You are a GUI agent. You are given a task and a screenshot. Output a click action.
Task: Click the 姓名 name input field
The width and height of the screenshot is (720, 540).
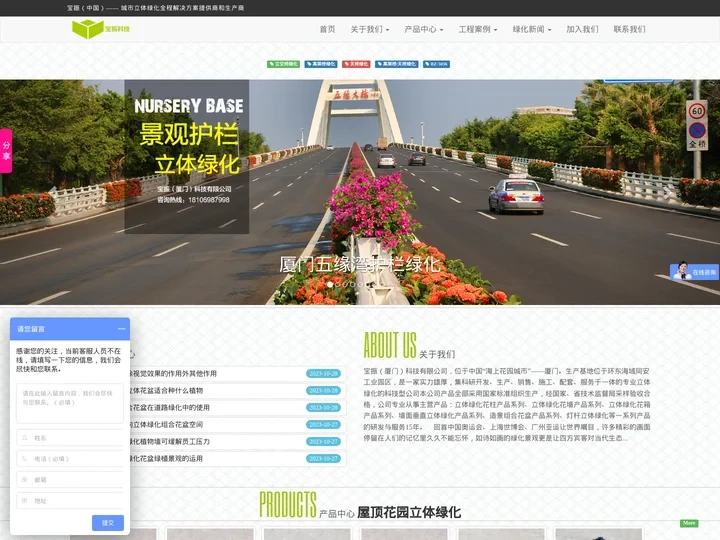tap(70, 438)
